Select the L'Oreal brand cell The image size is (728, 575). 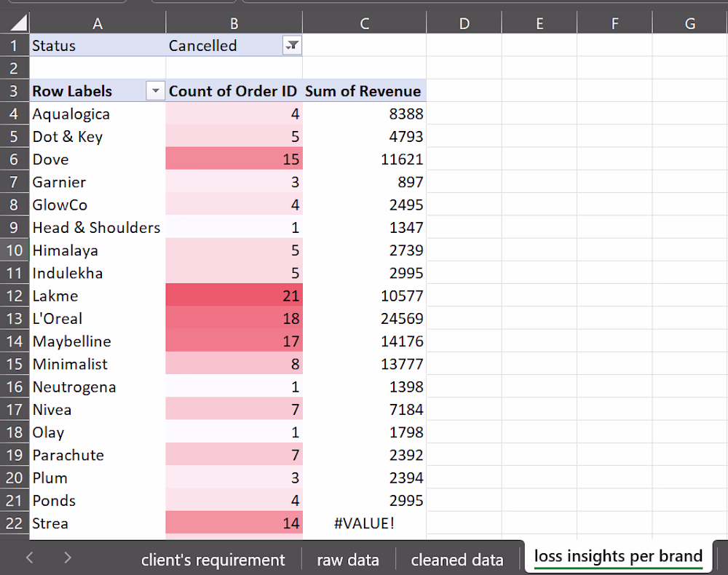98,318
